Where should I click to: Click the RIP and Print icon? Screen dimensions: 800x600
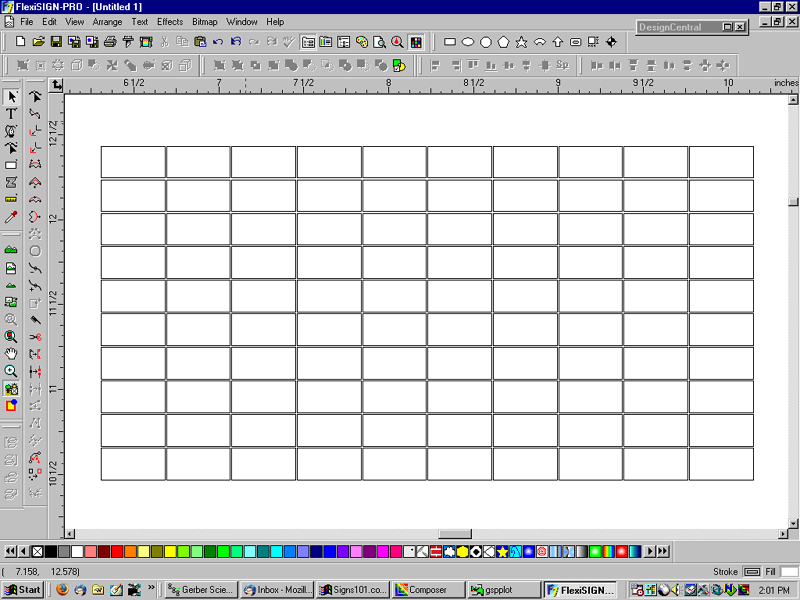[x=146, y=42]
